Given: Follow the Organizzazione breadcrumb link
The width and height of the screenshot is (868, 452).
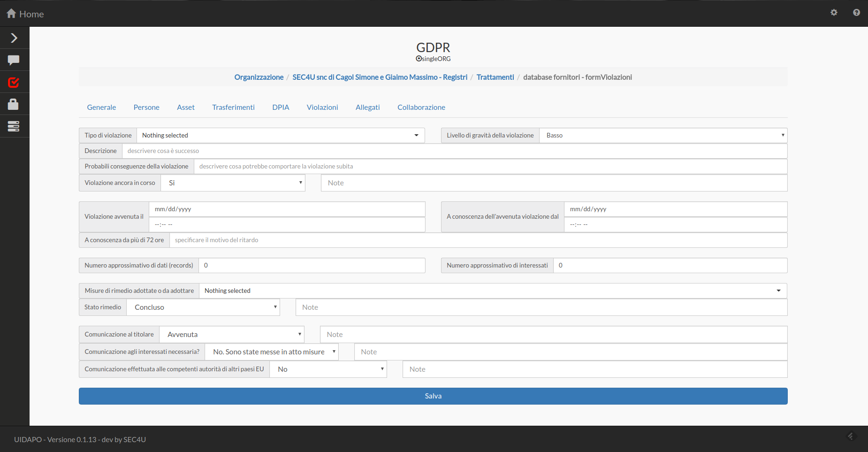Looking at the screenshot, I should [x=259, y=77].
